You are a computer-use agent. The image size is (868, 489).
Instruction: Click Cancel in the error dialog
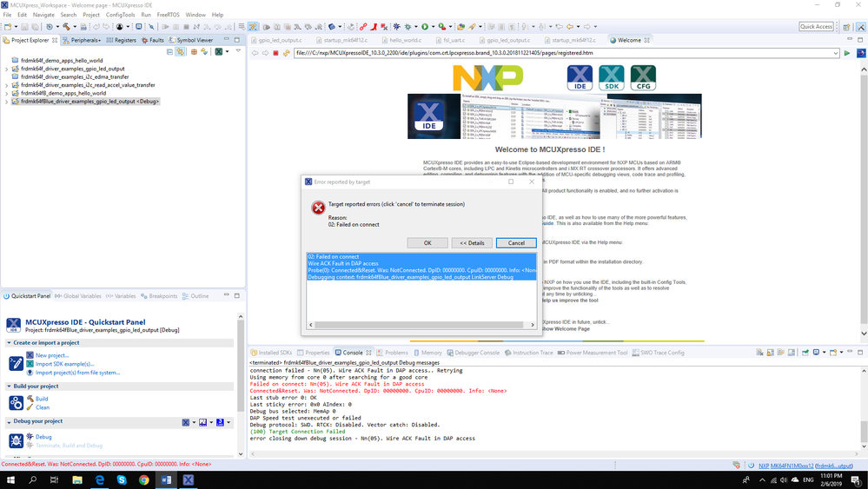(516, 243)
